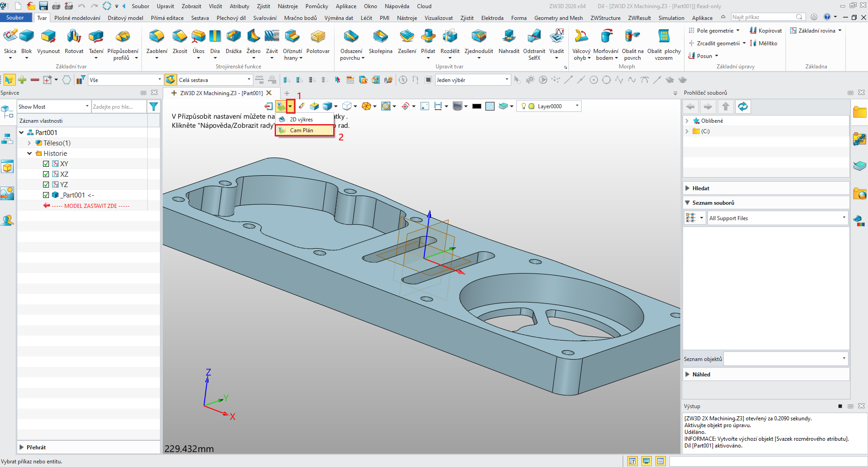The image size is (868, 467).
Task: Collapse the Historie tree node
Action: [29, 153]
